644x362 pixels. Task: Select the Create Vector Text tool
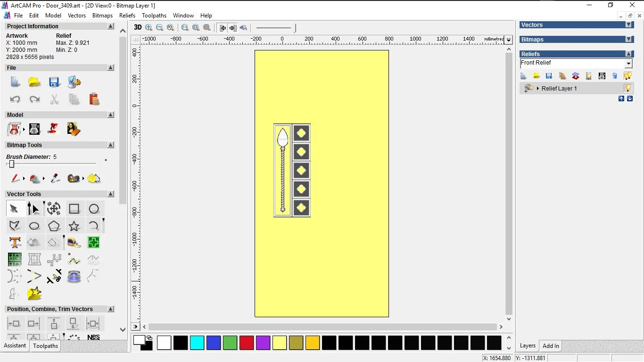[x=15, y=243]
